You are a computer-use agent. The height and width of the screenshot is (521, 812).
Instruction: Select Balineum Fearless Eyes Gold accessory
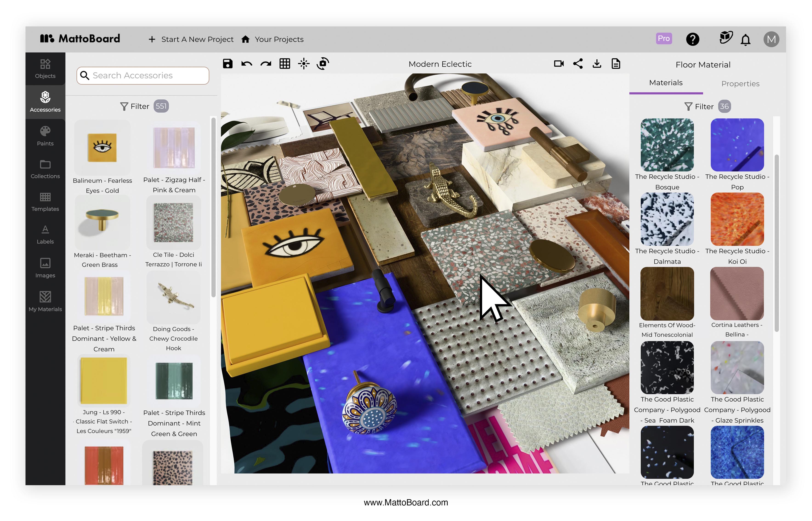click(x=102, y=148)
